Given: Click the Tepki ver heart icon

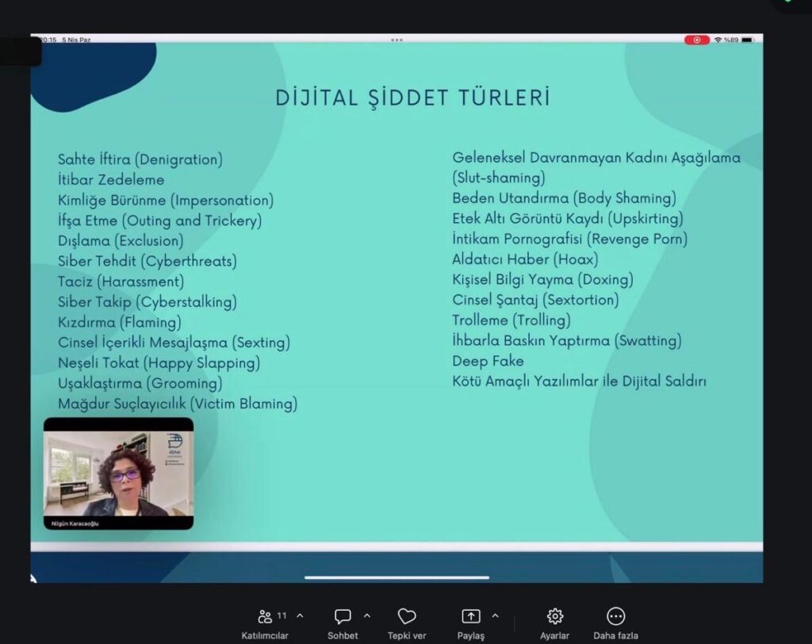Looking at the screenshot, I should point(407,616).
